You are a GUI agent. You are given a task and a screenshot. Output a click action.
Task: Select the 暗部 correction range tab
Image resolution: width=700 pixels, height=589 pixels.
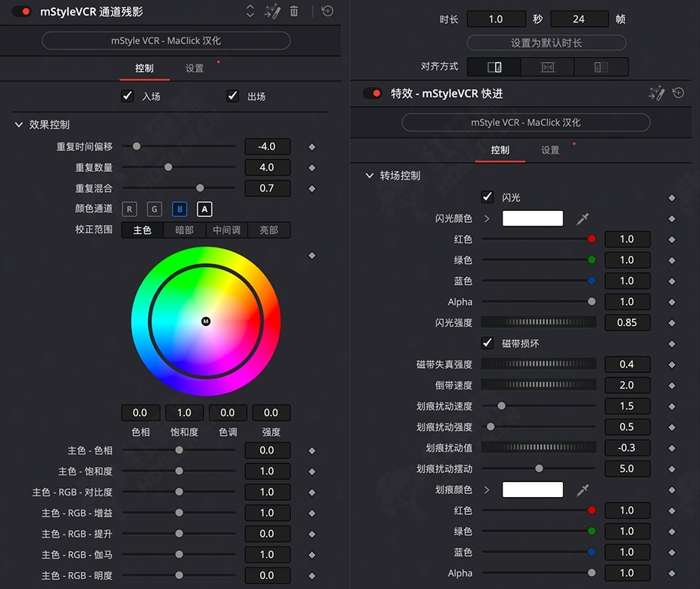[184, 230]
